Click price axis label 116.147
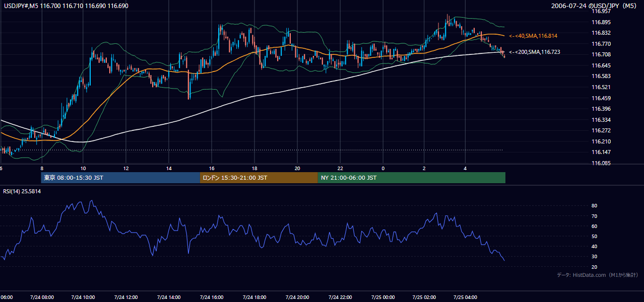 (601, 152)
